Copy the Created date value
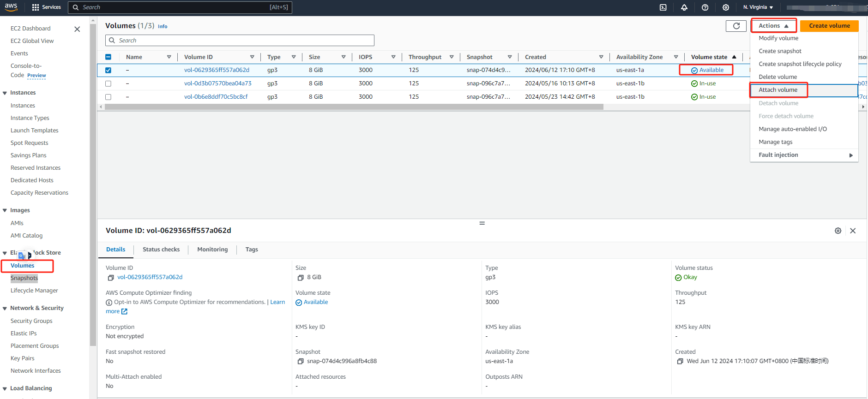Screen dimensions: 868x399 tap(680, 362)
